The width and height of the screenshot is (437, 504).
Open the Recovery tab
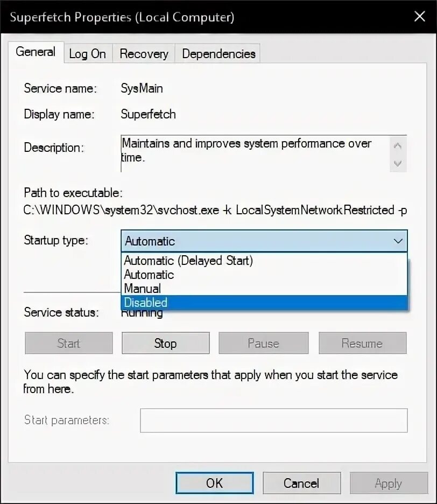pos(144,54)
